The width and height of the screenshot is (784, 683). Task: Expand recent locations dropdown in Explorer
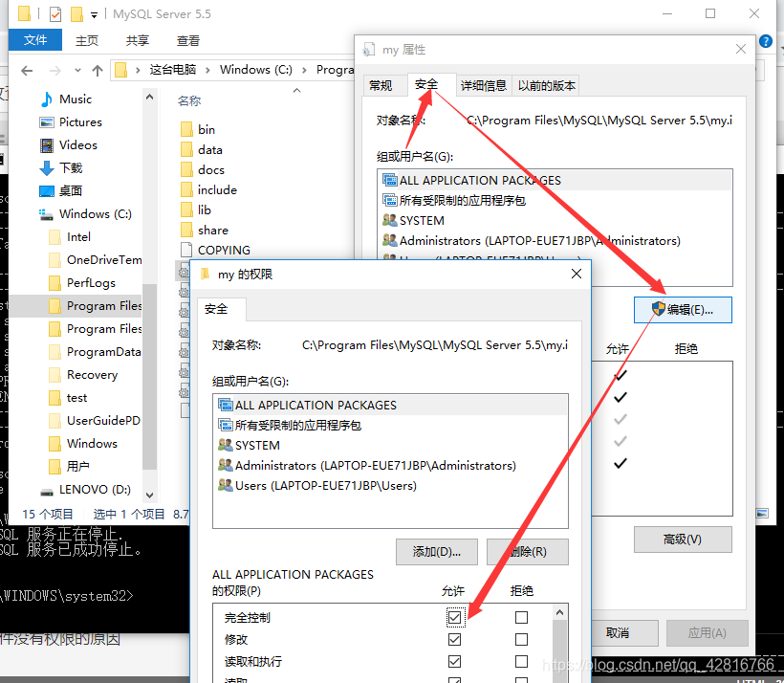77,71
